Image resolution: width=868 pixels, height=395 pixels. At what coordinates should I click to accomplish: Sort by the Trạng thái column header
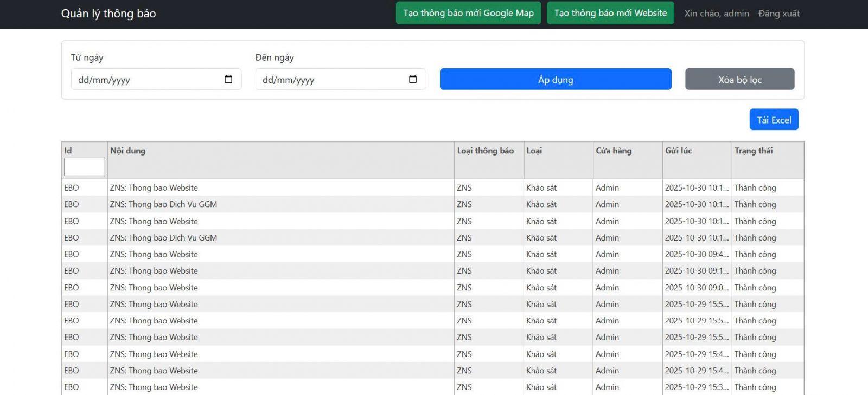click(x=754, y=151)
